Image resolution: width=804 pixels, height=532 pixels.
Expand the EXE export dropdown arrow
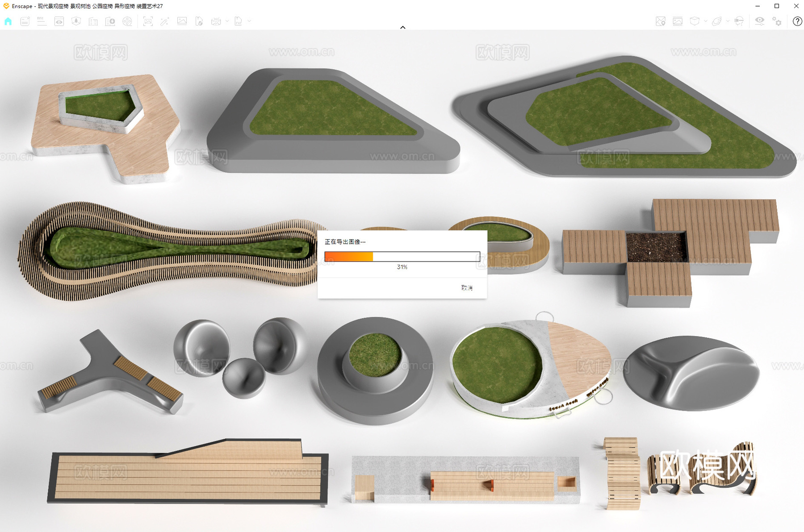point(249,21)
